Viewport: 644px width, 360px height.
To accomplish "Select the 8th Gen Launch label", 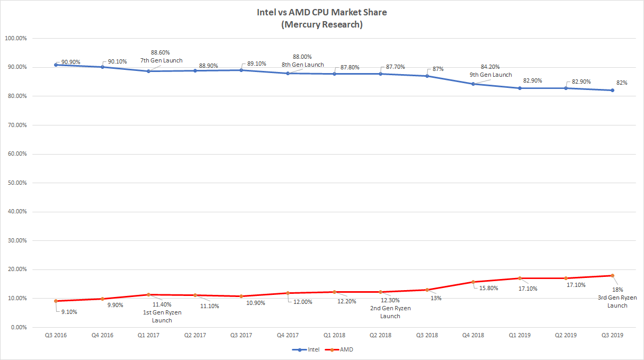I will click(302, 65).
